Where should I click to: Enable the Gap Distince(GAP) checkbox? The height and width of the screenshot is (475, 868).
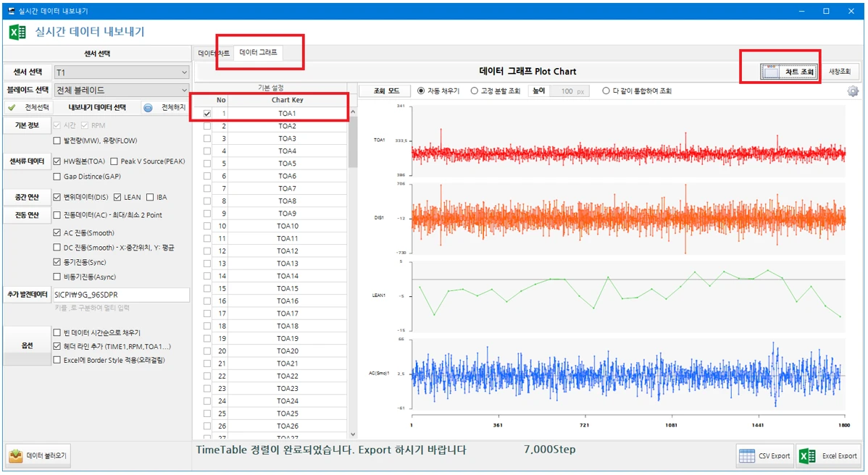click(57, 177)
